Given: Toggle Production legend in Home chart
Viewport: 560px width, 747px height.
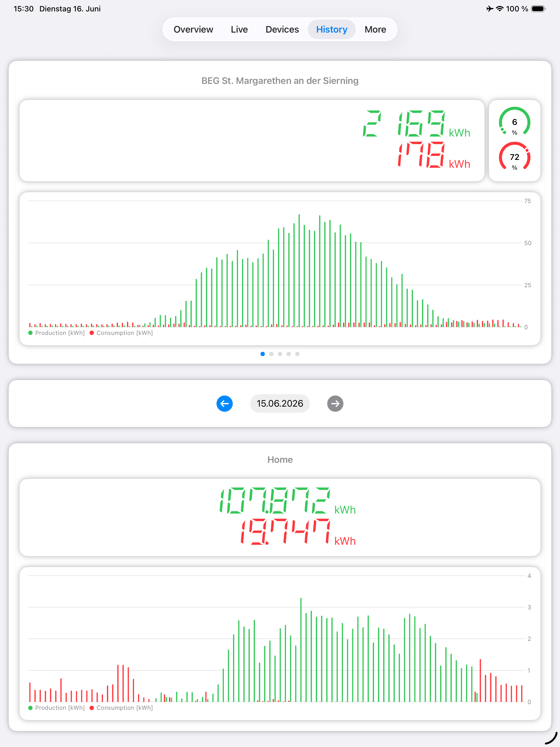Looking at the screenshot, I should coord(57,708).
